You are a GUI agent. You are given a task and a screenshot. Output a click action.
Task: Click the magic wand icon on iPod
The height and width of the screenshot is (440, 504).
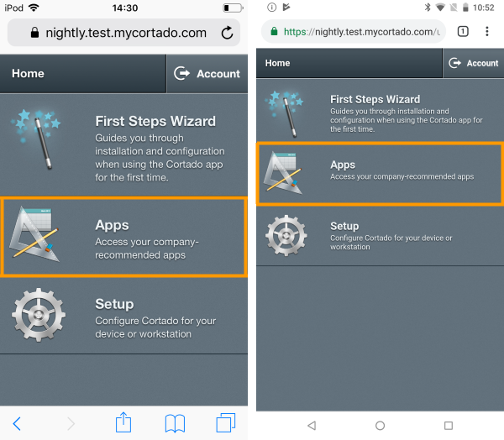point(36,139)
